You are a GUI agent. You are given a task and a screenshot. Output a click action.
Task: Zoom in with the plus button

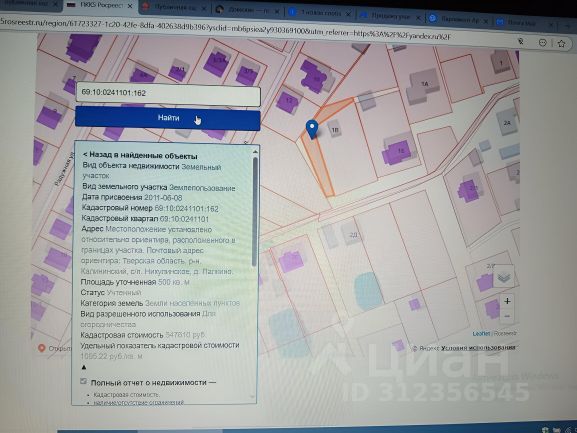507,301
